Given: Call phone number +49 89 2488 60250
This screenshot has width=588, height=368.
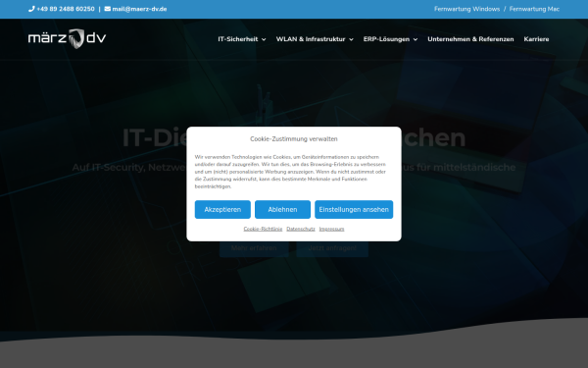Looking at the screenshot, I should 66,9.
